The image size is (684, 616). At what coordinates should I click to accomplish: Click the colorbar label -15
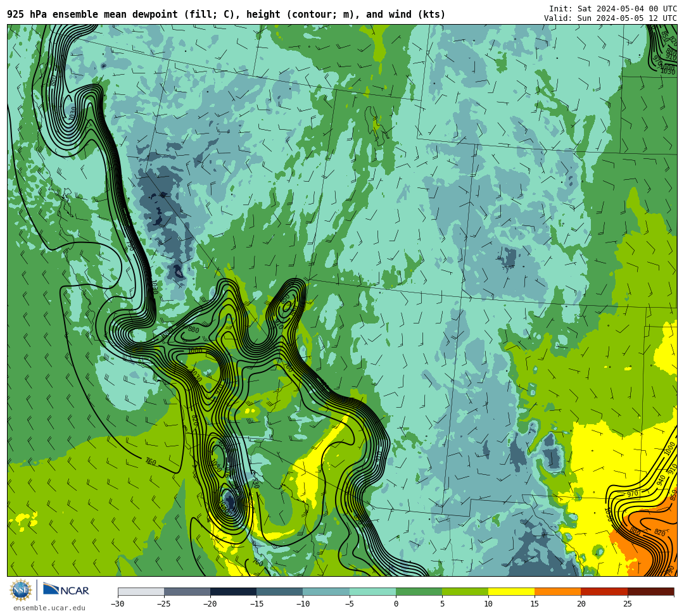pyautogui.click(x=256, y=604)
